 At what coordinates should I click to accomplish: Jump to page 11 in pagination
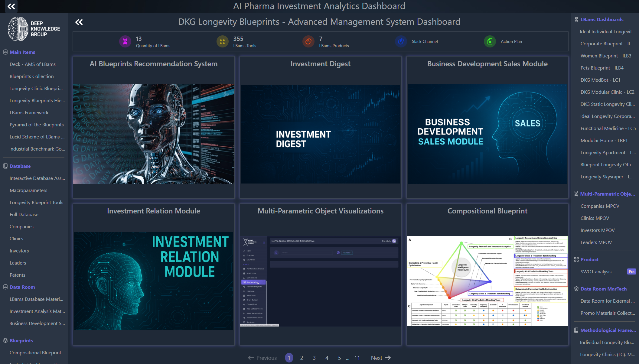click(357, 358)
